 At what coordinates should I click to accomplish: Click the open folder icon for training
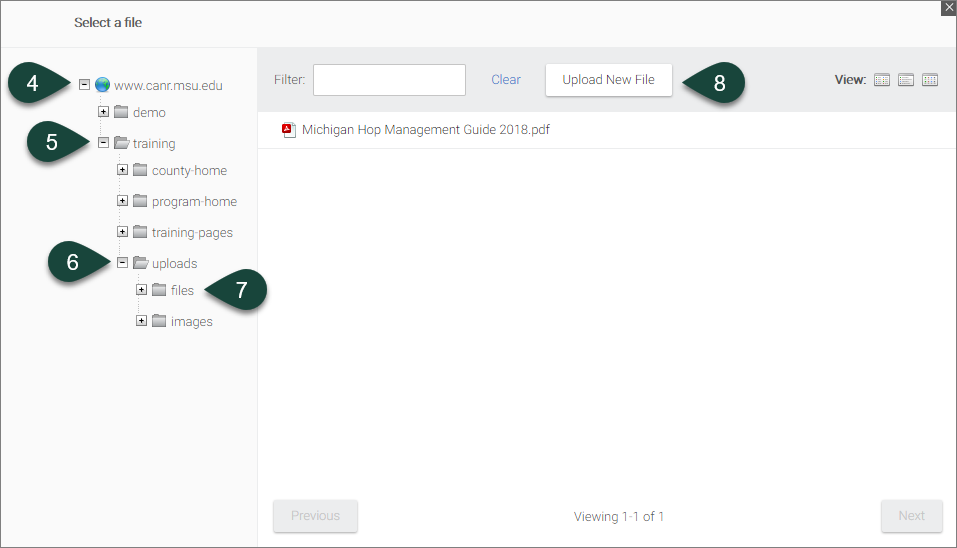tap(121, 143)
